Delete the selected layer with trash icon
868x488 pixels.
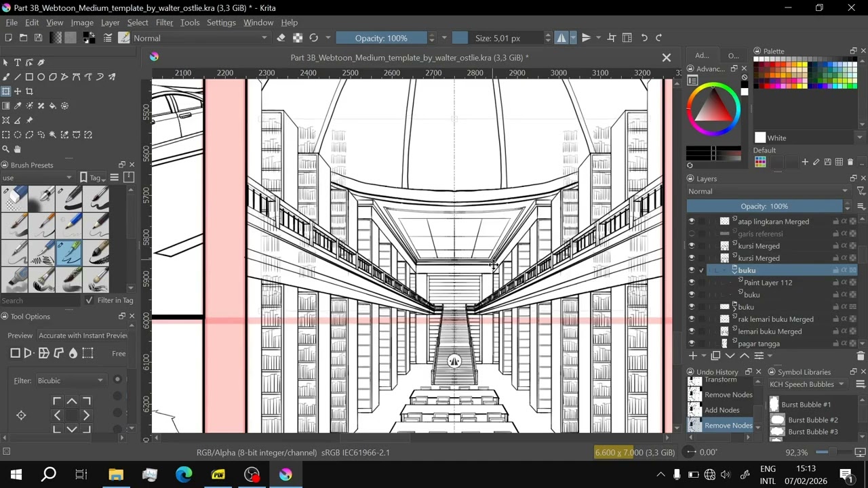861,356
